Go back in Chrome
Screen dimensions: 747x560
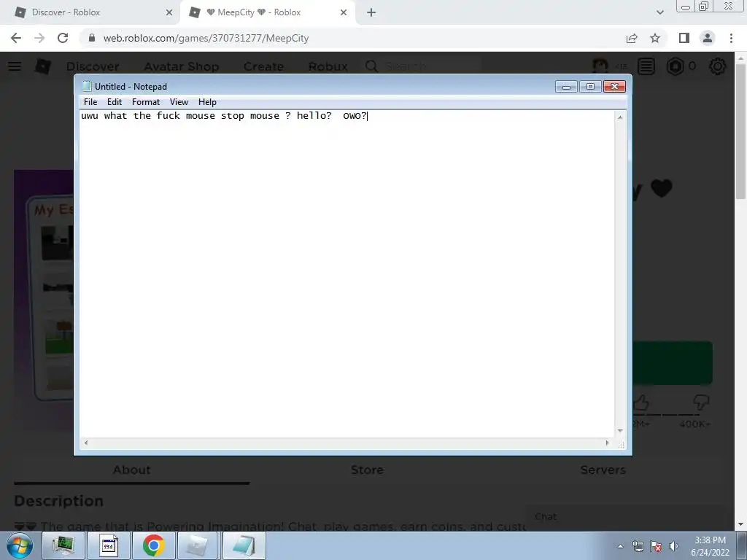(16, 38)
